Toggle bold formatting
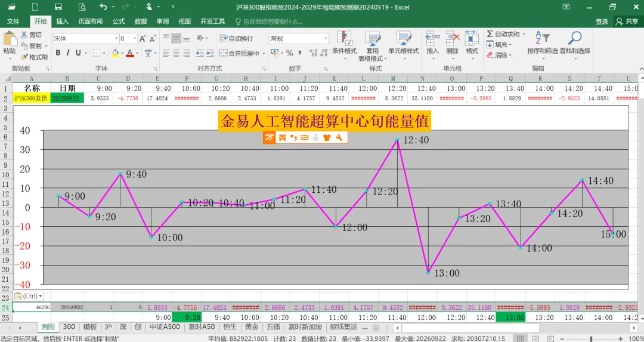 (58, 53)
